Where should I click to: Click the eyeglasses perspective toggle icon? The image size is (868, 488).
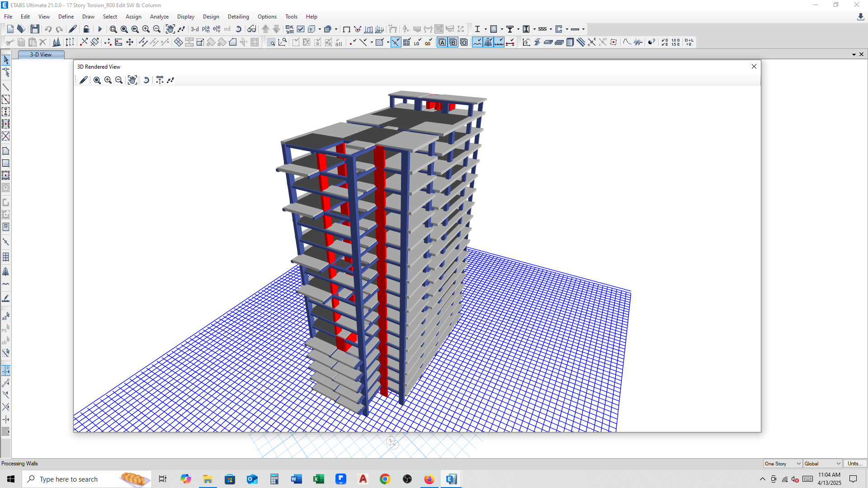[x=252, y=29]
